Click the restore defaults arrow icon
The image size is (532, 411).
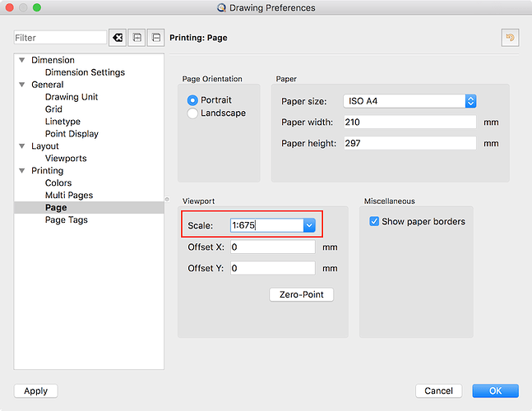(x=510, y=37)
